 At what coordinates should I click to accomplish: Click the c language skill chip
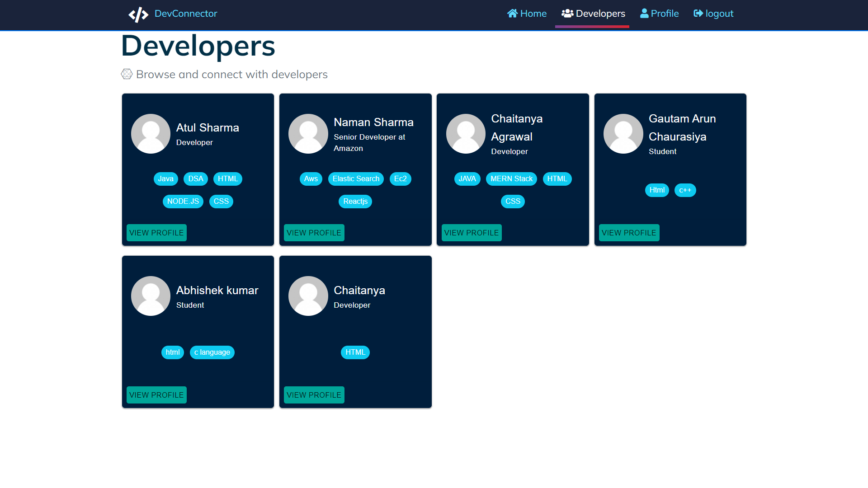(212, 352)
